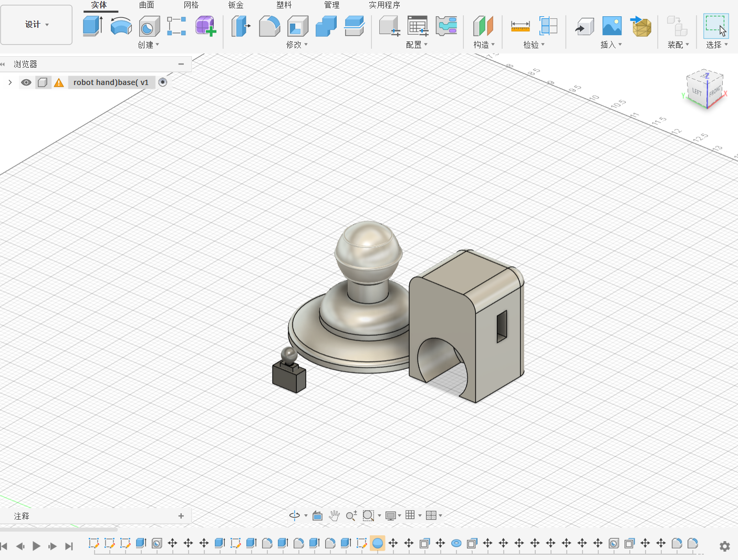Screen dimensions: 738x560
Task: Select the 实体 tab
Action: (99, 5)
